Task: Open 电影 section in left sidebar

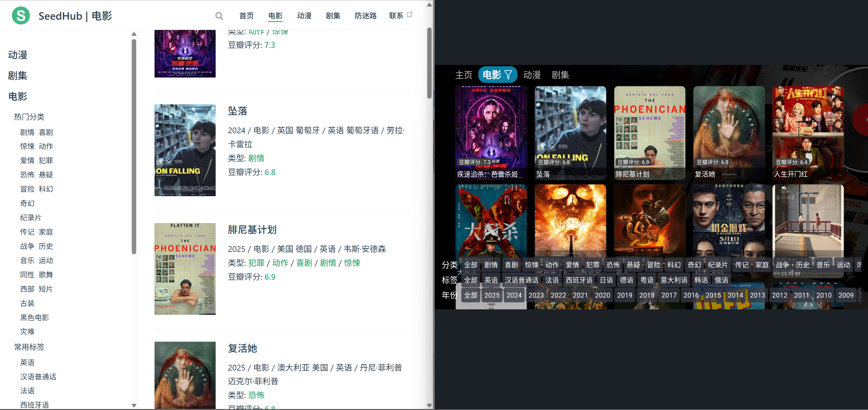Action: pyautogui.click(x=18, y=97)
